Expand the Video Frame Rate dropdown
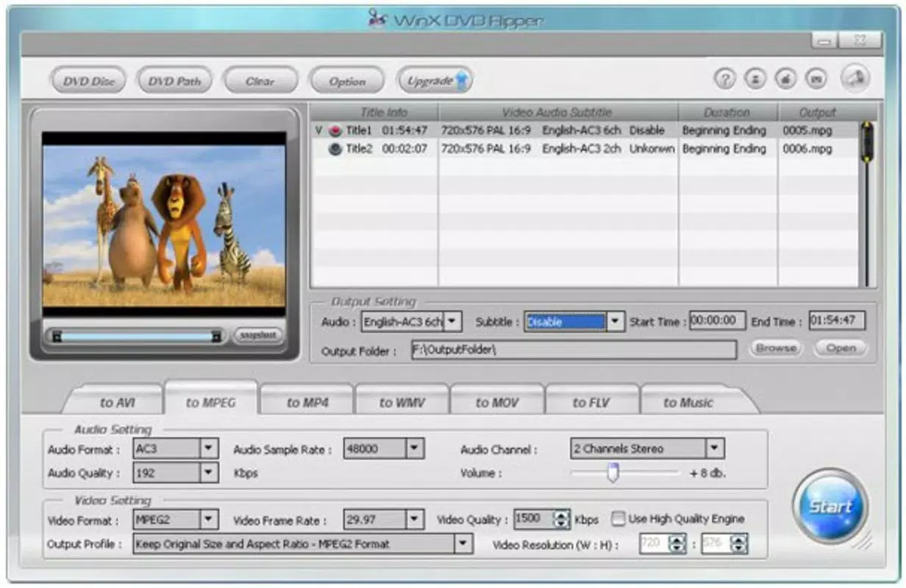906x588 pixels. tap(415, 520)
